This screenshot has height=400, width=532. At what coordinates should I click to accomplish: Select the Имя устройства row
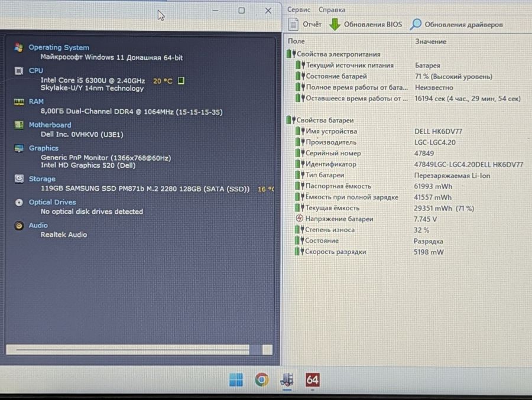pos(379,131)
